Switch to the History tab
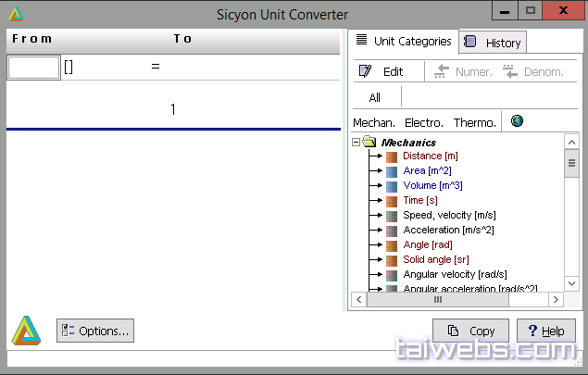 point(494,43)
